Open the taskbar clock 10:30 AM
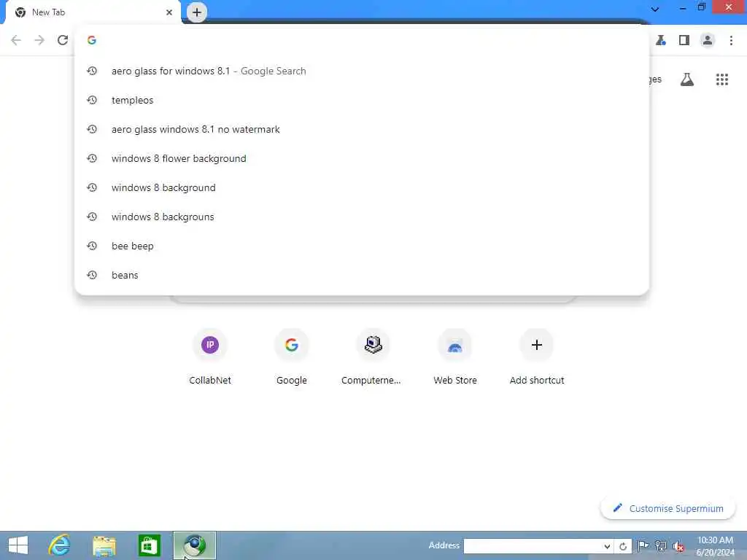This screenshot has width=747, height=560. click(715, 545)
